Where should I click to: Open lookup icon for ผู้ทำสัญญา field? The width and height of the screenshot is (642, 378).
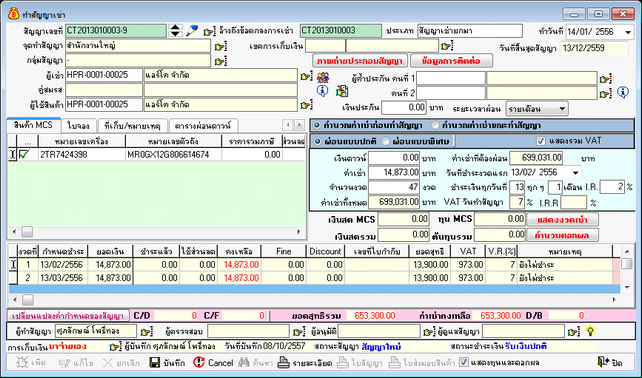(x=146, y=331)
